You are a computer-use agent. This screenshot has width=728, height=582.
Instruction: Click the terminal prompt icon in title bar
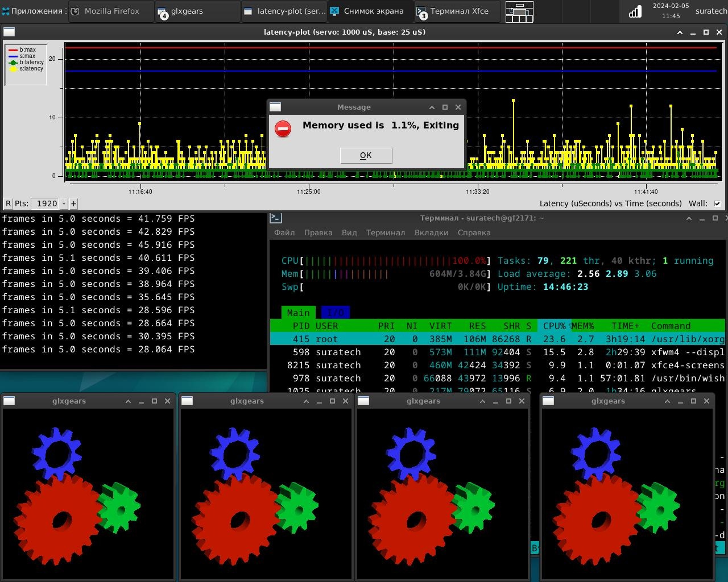[276, 218]
